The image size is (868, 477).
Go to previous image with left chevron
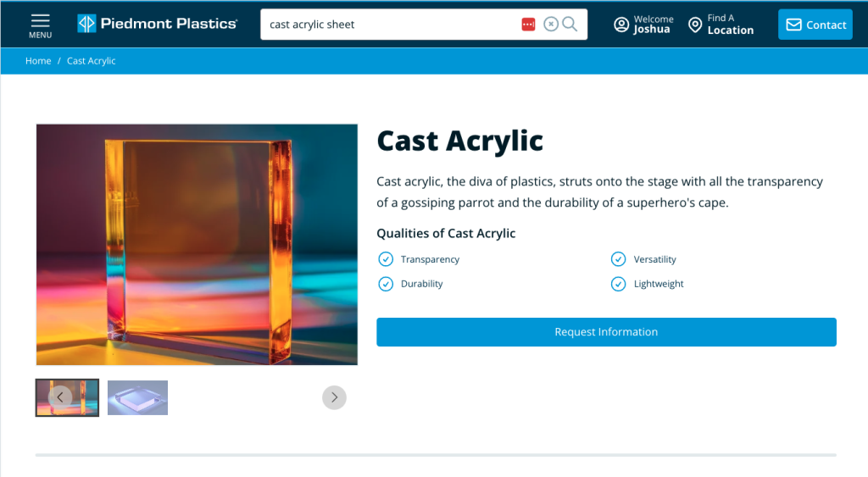pos(60,397)
